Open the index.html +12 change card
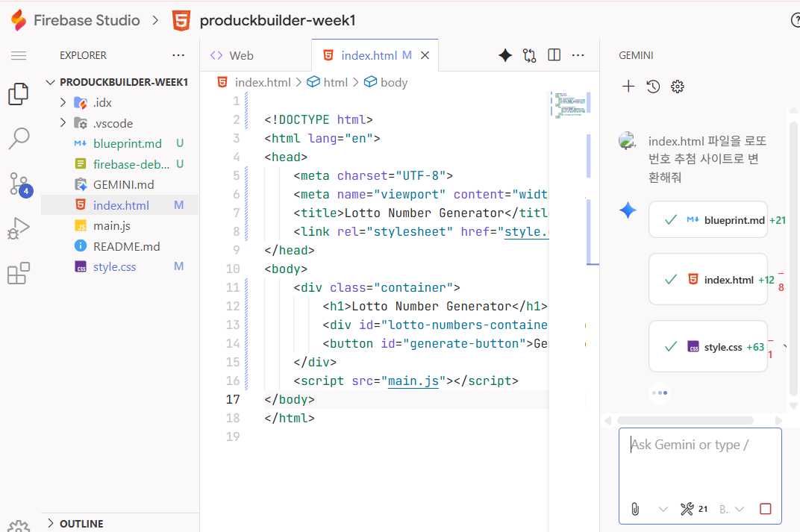The image size is (800, 532). tap(708, 280)
